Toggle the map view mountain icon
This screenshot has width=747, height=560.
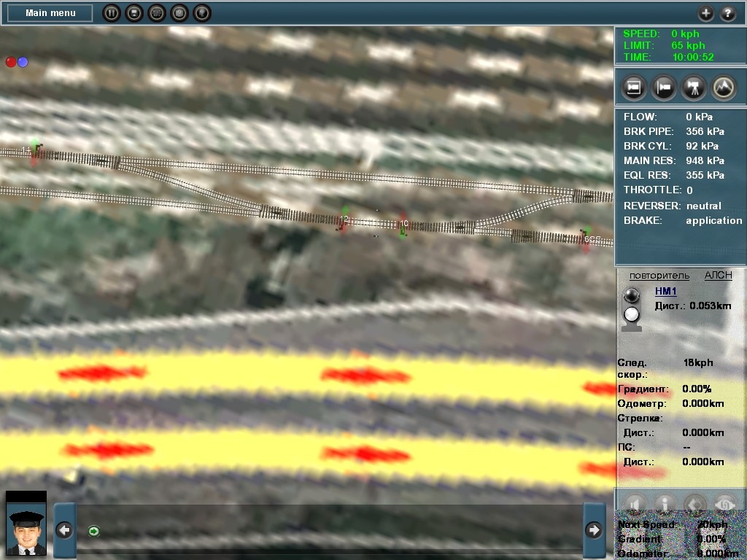pos(724,87)
